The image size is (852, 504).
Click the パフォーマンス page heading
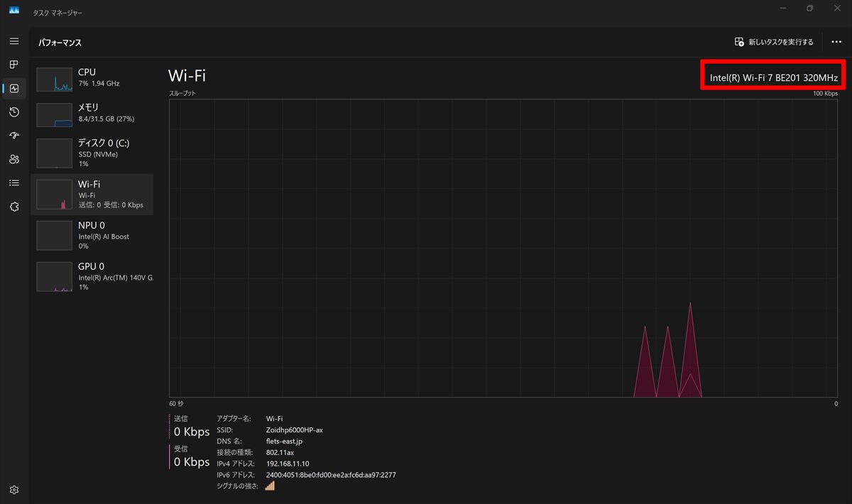pyautogui.click(x=60, y=43)
